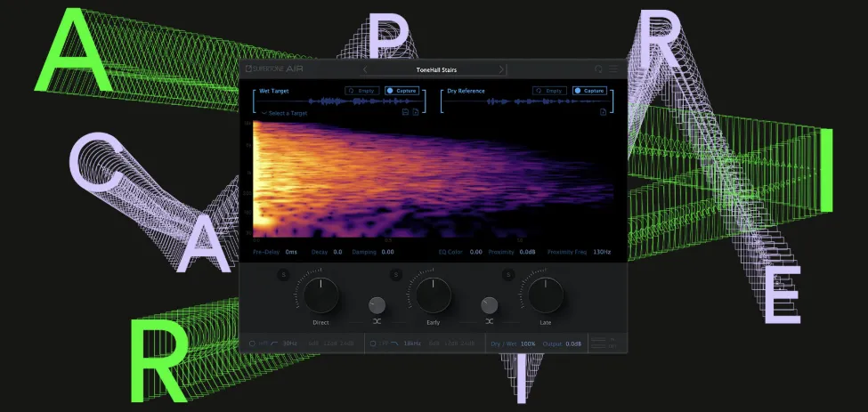Choose 24dB slope for the HPF
Viewport: 868px width, 412px height.
(347, 343)
